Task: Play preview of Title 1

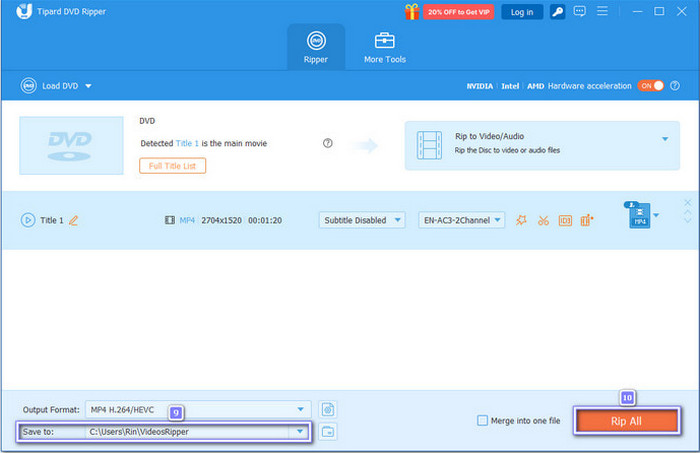Action: point(28,220)
